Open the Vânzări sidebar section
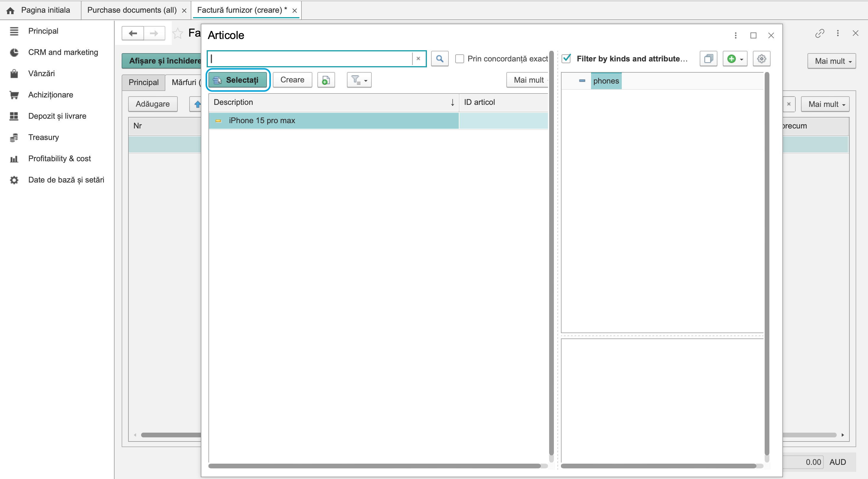Image resolution: width=868 pixels, height=479 pixels. coord(41,74)
